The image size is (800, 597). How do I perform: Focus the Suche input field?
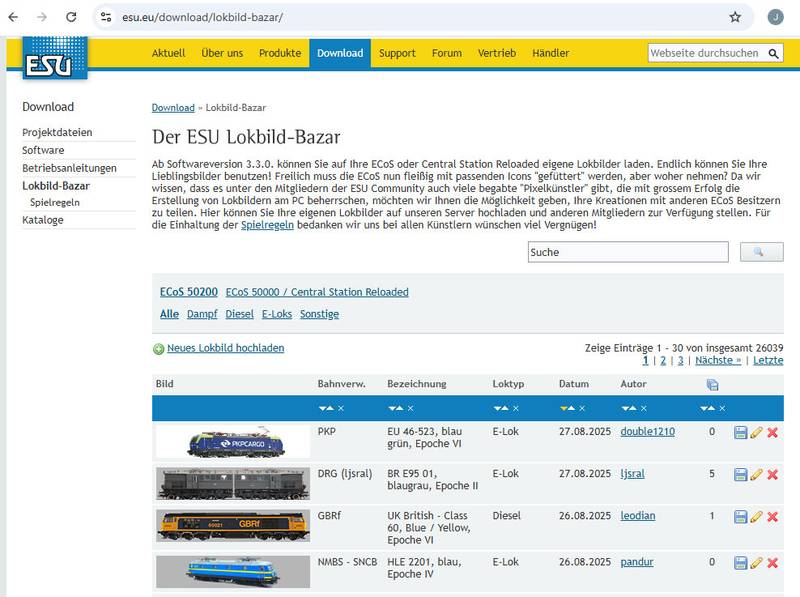[628, 252]
